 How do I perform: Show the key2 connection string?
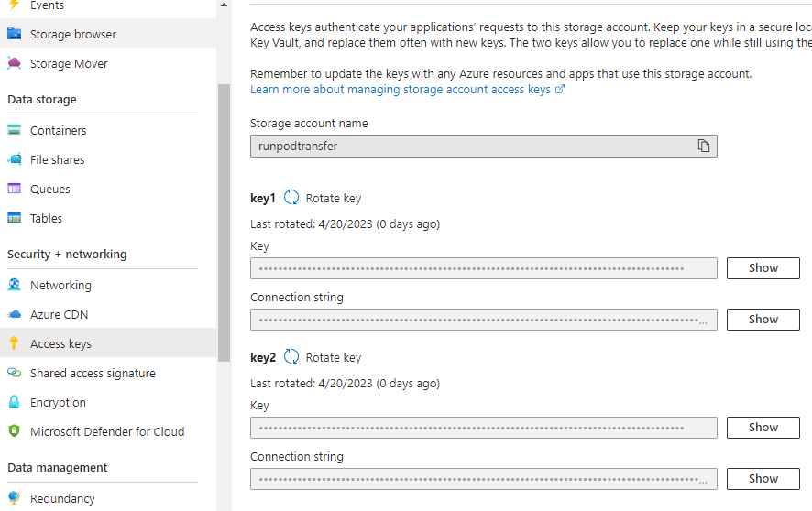click(763, 479)
